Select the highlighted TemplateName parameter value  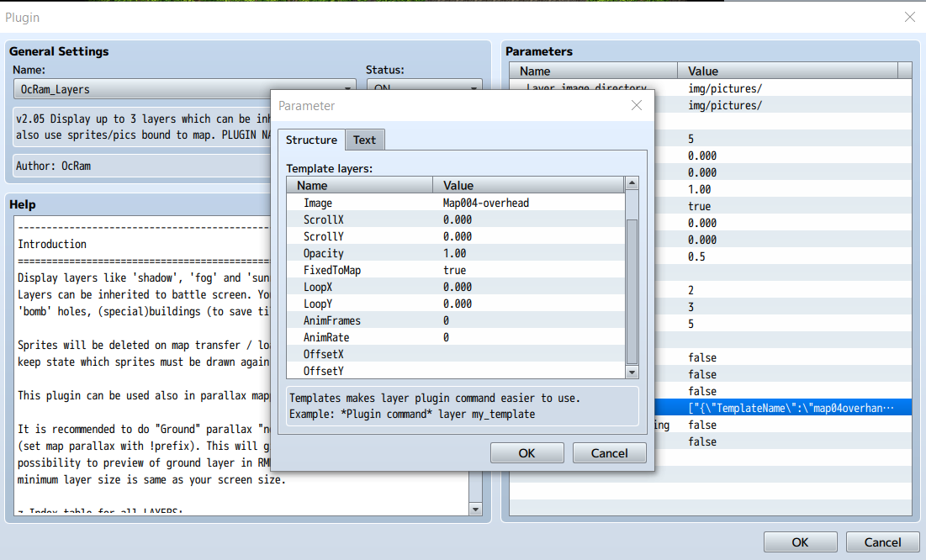pos(791,408)
